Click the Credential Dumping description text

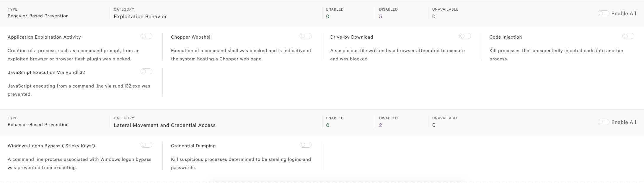(241, 164)
